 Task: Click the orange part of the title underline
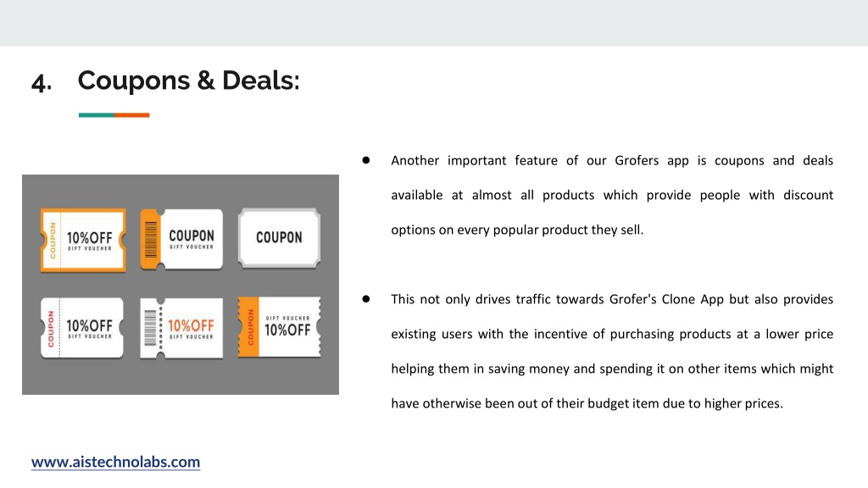click(x=131, y=115)
